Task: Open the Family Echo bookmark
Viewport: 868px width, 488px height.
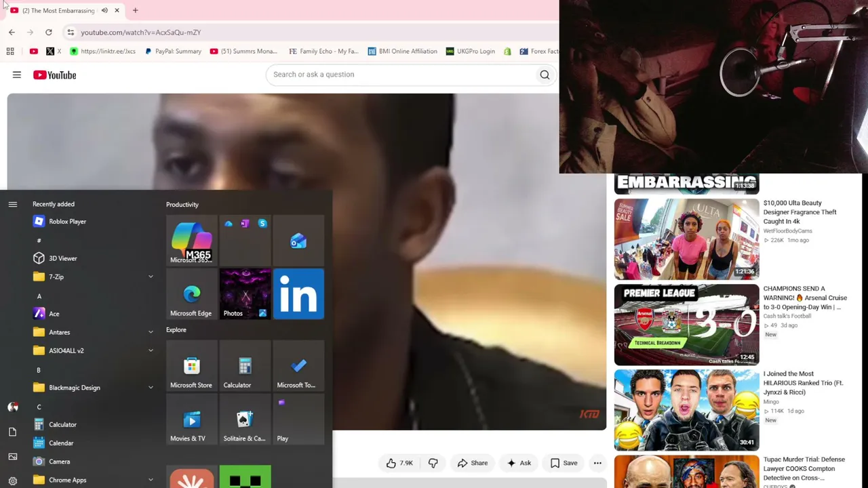Action: (x=323, y=52)
